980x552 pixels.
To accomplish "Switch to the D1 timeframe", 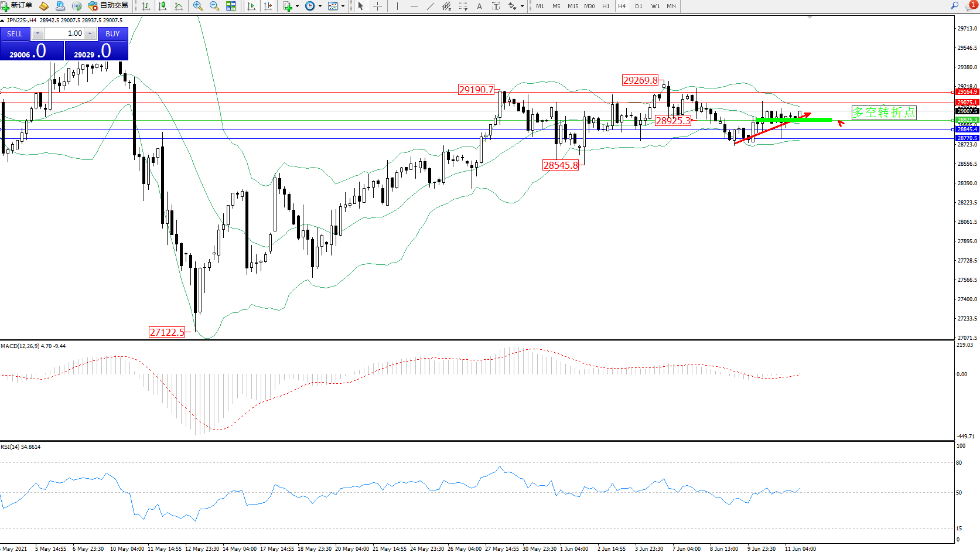I will tap(638, 6).
